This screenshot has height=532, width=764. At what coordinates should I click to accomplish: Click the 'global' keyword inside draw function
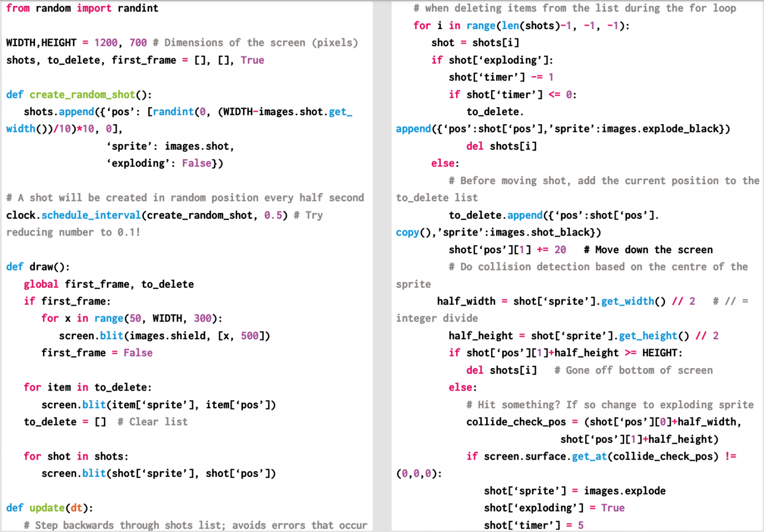click(41, 284)
